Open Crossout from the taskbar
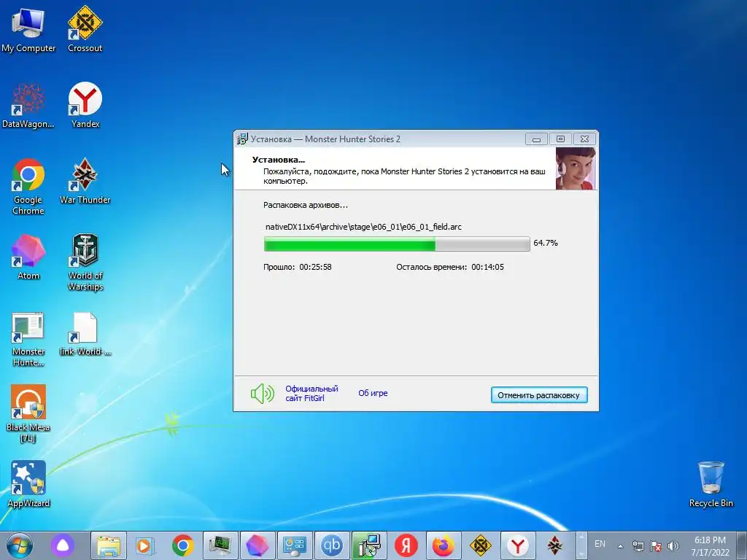The height and width of the screenshot is (560, 747). [480, 545]
